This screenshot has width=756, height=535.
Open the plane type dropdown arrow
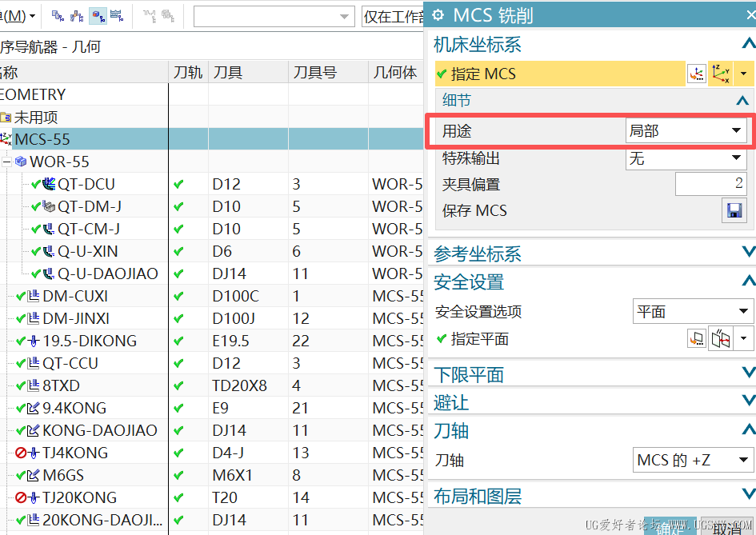[x=743, y=339]
